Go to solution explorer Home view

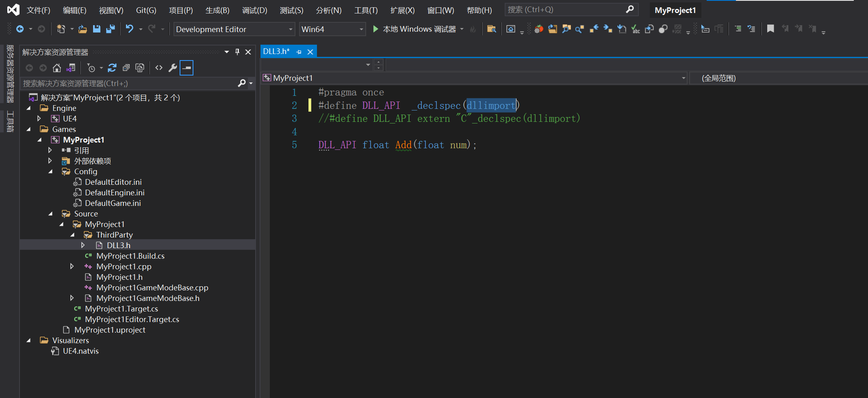click(57, 68)
